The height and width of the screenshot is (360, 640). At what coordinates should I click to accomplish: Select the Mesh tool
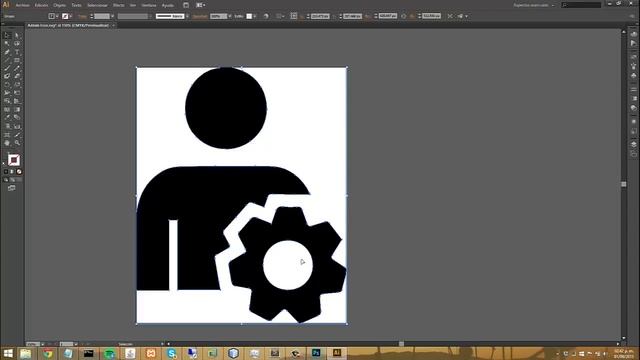coord(7,110)
